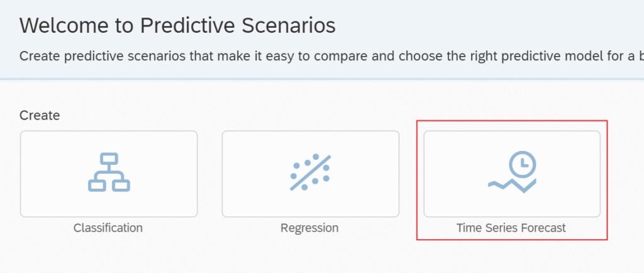Select the zigzag trend line under the clock
Viewport: 644px width, 273px height.
point(512,186)
